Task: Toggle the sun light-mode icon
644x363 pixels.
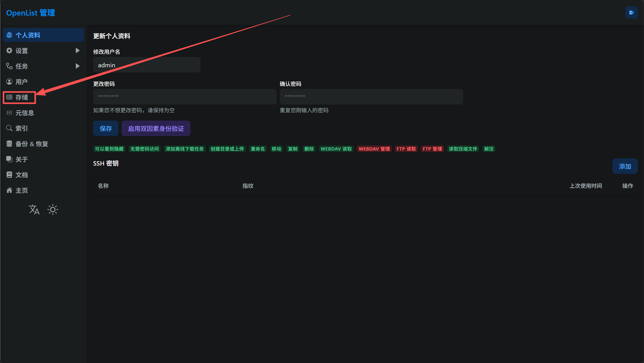Action: [x=53, y=210]
